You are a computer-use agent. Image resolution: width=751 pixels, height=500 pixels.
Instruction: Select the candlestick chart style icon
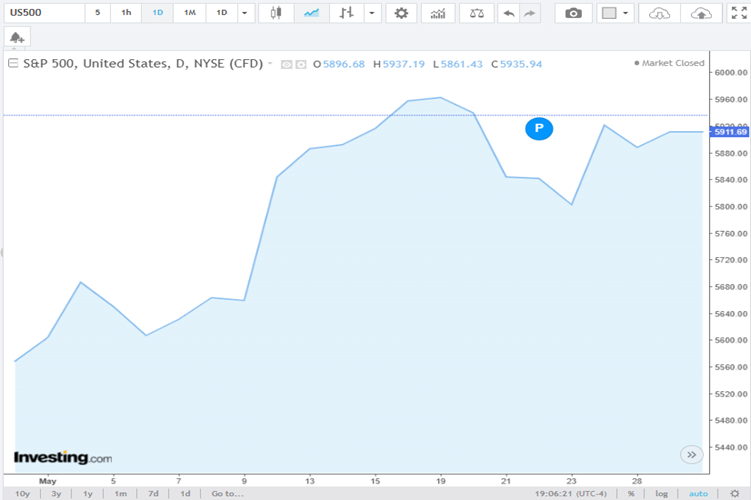click(276, 13)
